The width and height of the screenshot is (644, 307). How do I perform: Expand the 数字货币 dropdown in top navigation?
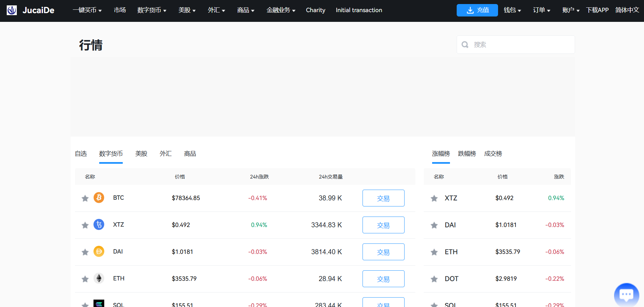pyautogui.click(x=152, y=10)
